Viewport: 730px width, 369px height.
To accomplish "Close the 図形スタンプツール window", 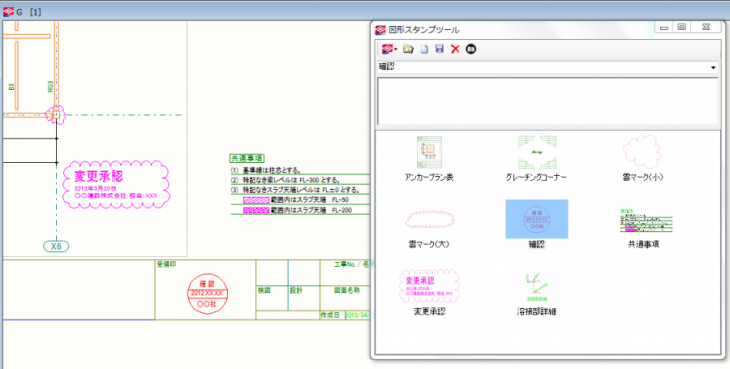I will [706, 27].
